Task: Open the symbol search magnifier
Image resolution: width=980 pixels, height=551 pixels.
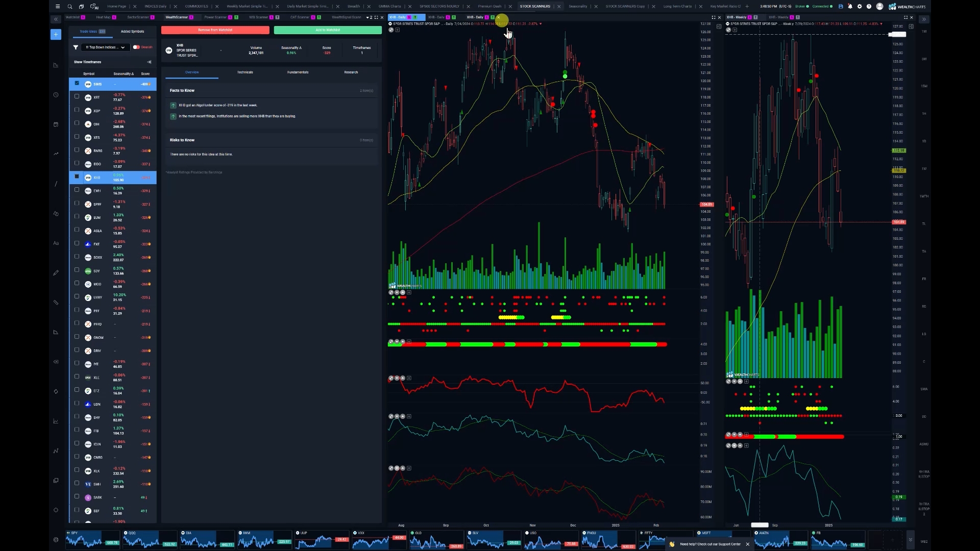Action: (70, 7)
